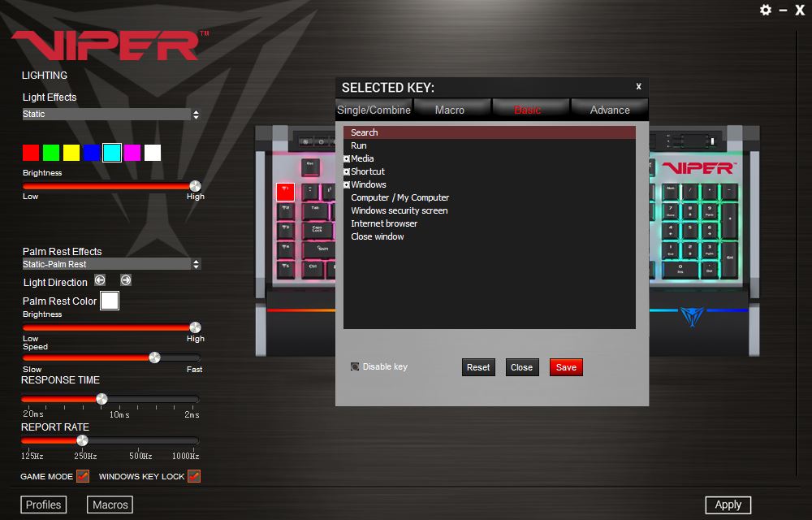
Task: Click the blue Viper logo on palm rest
Action: 692,315
